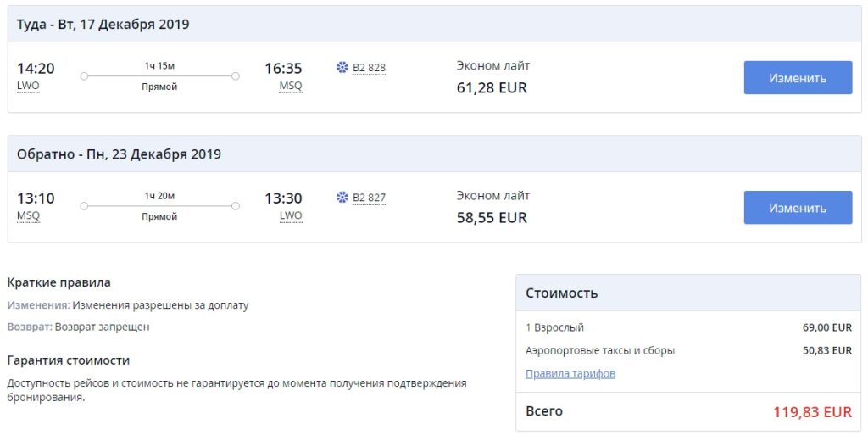Click the 1ч 15м outbound duration line
868x441 pixels.
[x=159, y=75]
